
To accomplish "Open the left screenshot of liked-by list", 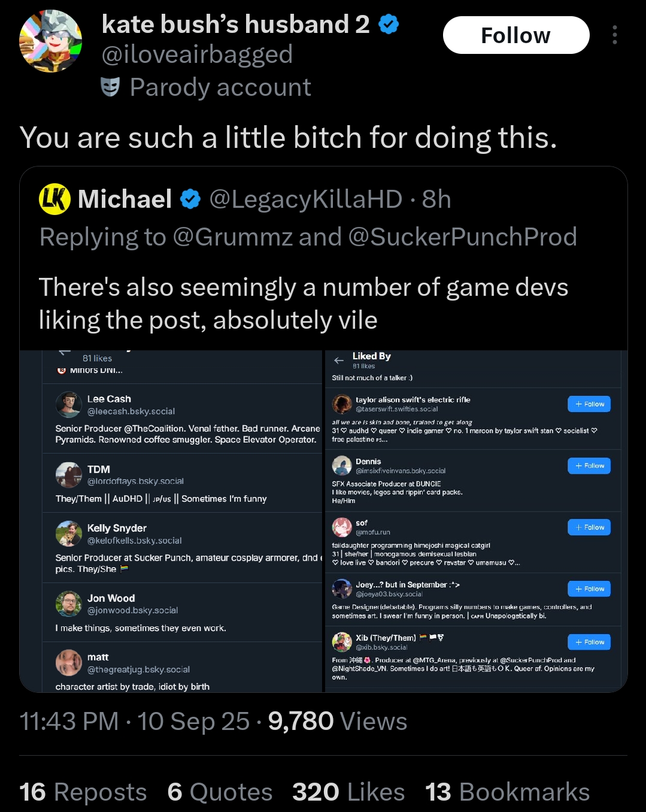I will 171,521.
